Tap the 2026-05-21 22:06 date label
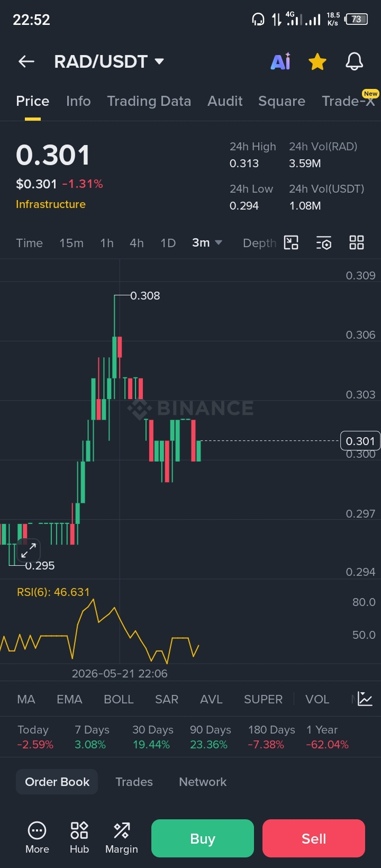 click(x=120, y=673)
